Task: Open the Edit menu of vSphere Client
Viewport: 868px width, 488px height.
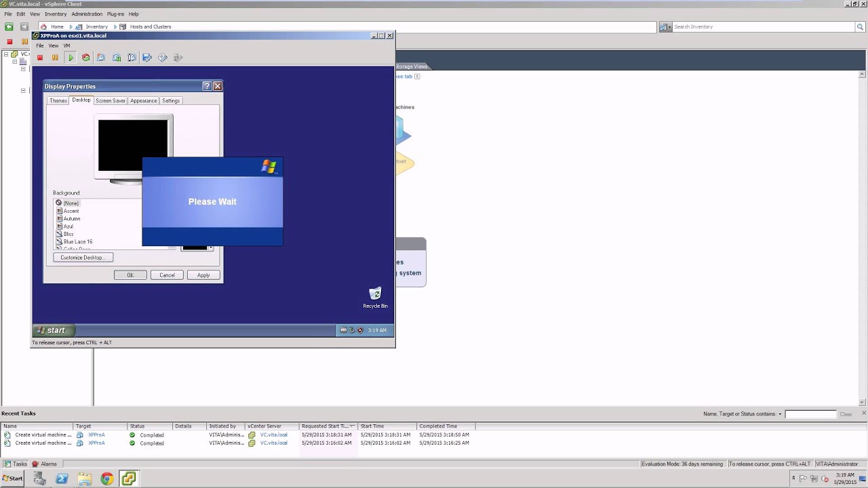Action: pyautogui.click(x=21, y=14)
